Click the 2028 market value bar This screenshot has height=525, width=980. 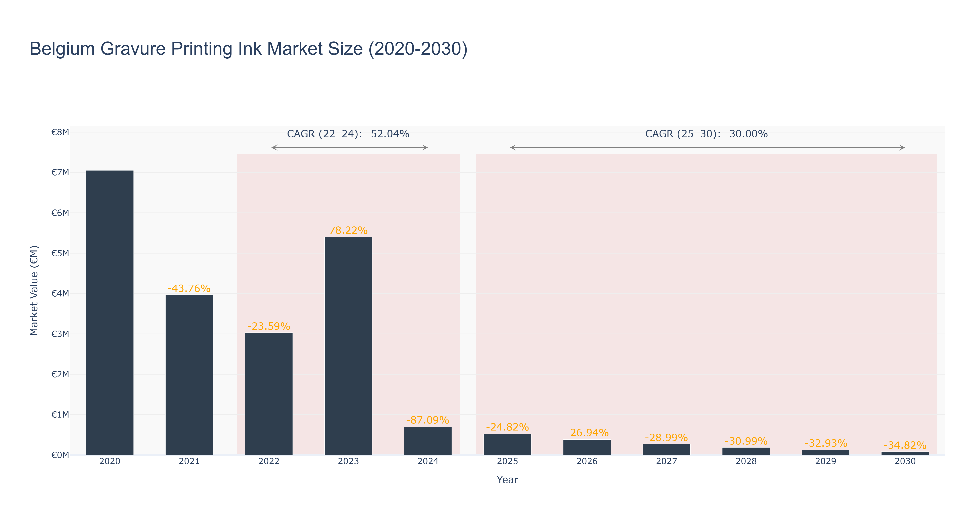tap(746, 451)
